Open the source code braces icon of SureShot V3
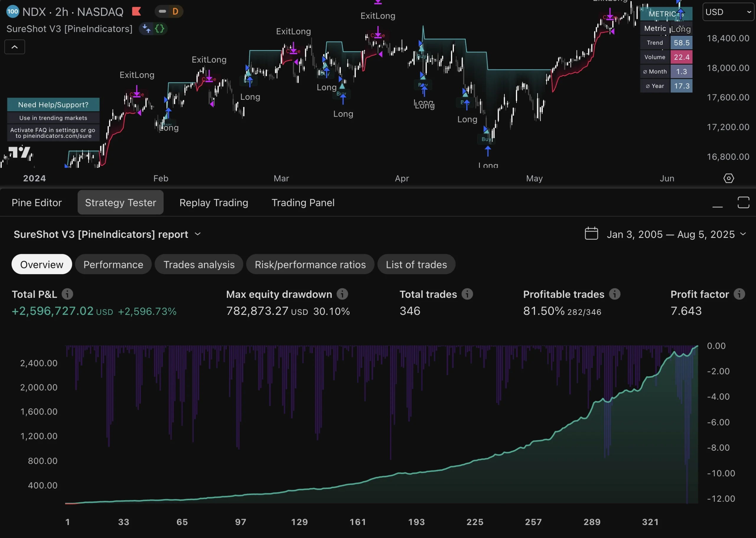Screen dimensions: 756x538 (160, 29)
